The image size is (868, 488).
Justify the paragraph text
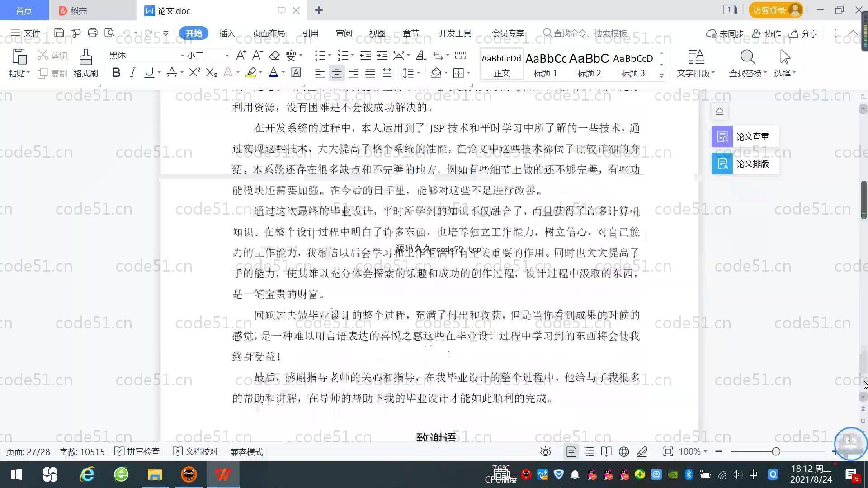[x=370, y=73]
